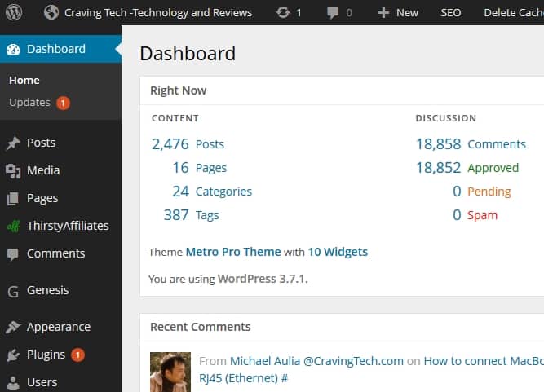Screen dimensions: 544x392
Task: Open the Craving Tech site name menu
Action: point(158,13)
